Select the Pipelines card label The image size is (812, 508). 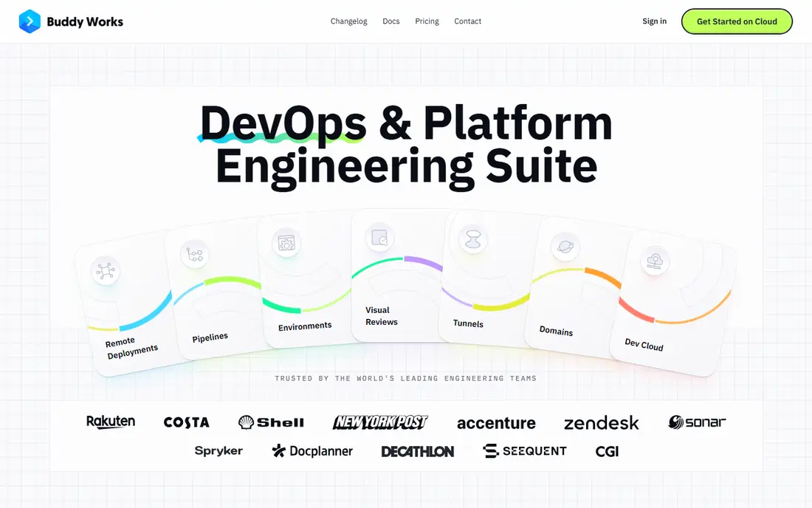(210, 337)
